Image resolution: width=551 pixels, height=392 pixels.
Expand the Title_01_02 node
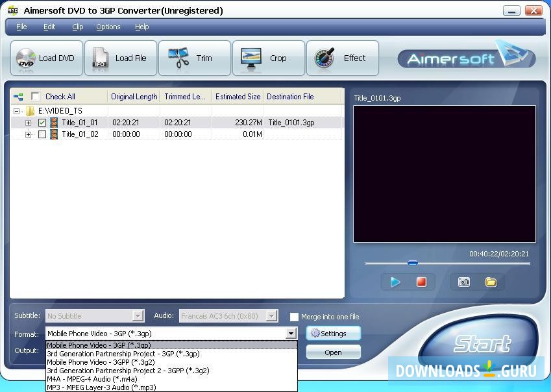pyautogui.click(x=28, y=134)
